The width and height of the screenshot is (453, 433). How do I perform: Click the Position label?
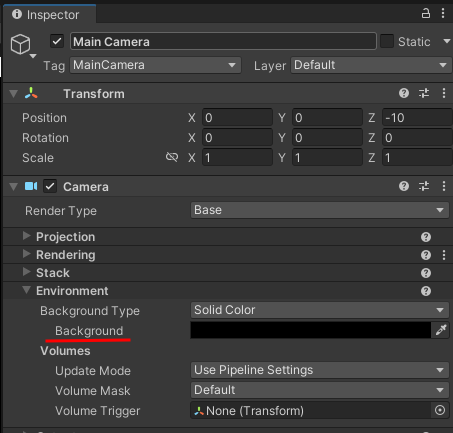(x=44, y=118)
